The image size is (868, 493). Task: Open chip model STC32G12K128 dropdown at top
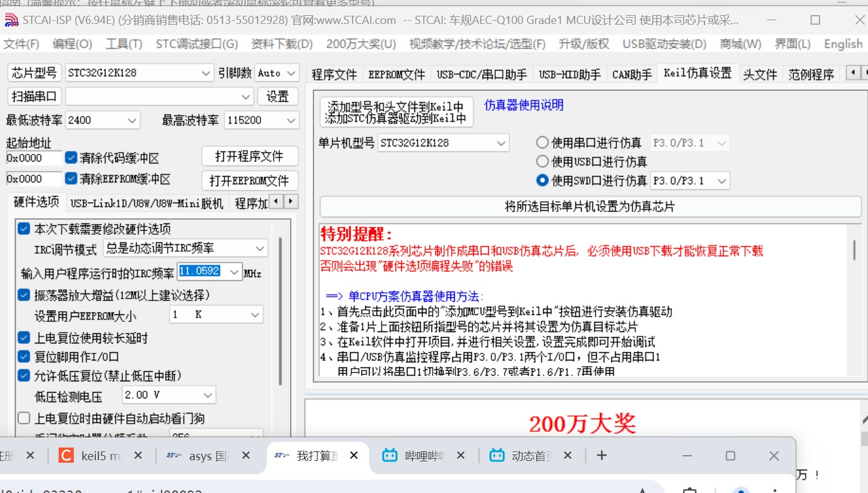[x=139, y=73]
